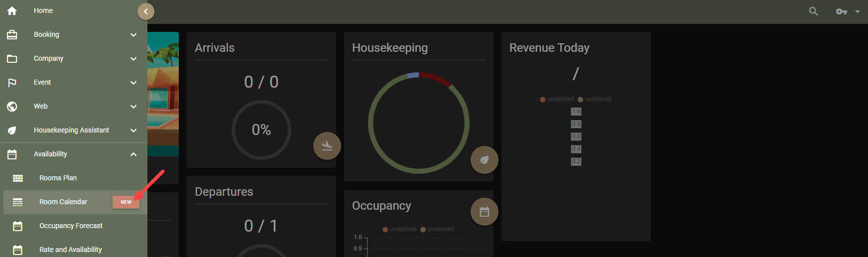The width and height of the screenshot is (868, 257).
Task: Click the Occupancy first undefined legend dot
Action: tap(385, 230)
